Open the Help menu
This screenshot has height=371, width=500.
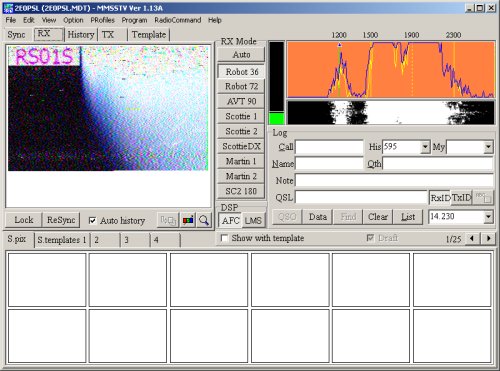click(215, 20)
